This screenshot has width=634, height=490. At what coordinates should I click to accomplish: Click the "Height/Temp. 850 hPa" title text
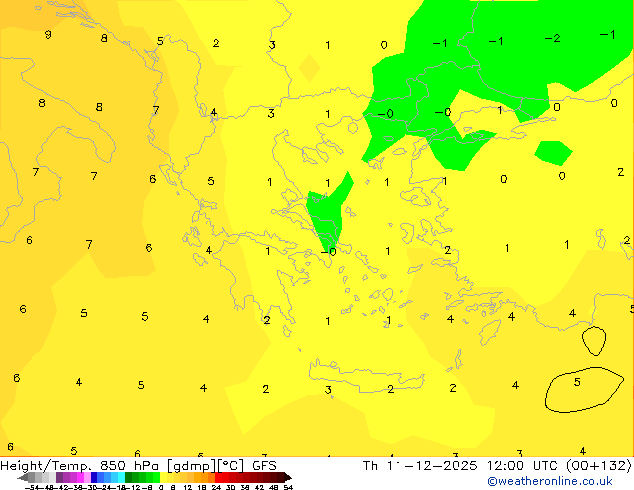pos(80,466)
